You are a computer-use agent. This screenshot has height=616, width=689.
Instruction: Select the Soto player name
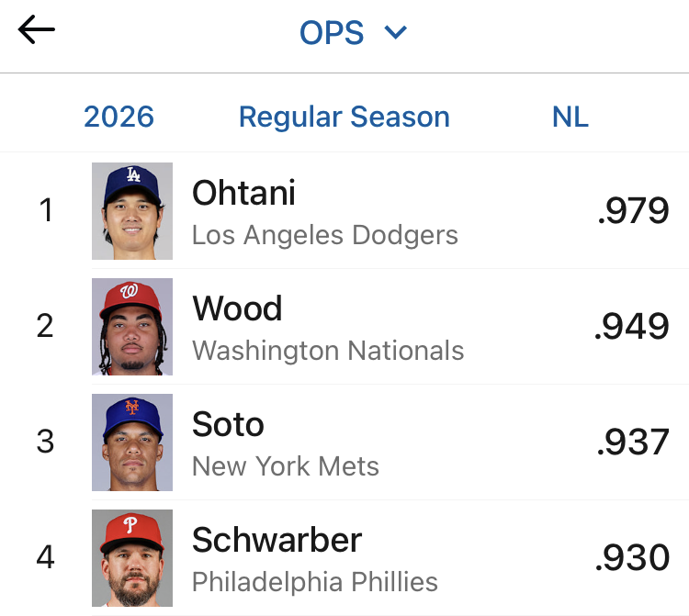[x=228, y=424]
